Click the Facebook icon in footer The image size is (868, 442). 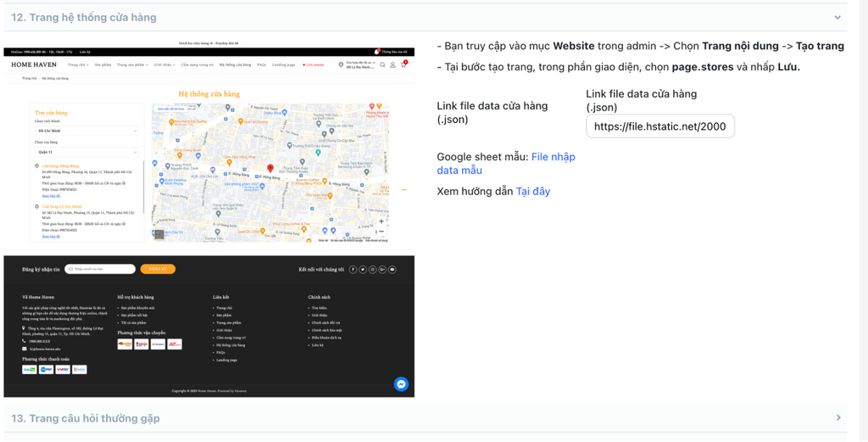click(x=353, y=270)
